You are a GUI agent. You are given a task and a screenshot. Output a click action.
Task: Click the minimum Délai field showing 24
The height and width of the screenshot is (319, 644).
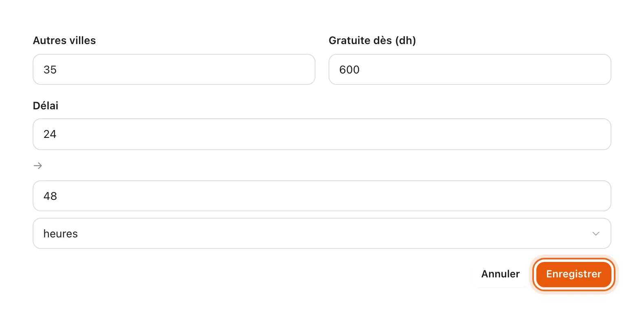coord(322,134)
